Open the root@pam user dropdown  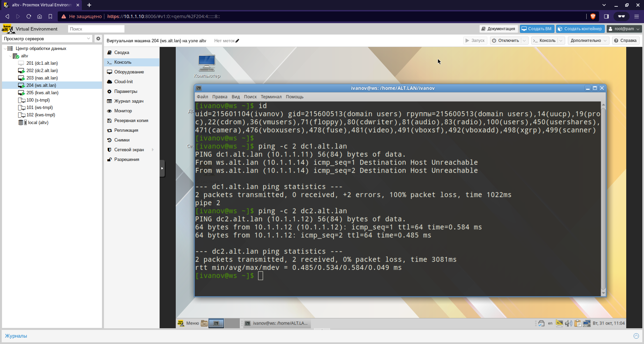click(624, 29)
